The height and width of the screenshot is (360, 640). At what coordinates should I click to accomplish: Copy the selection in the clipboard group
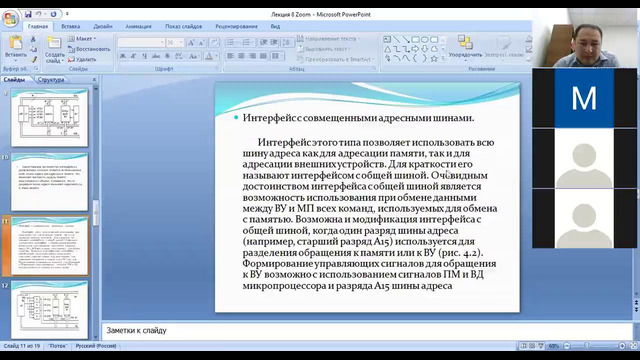(x=33, y=49)
